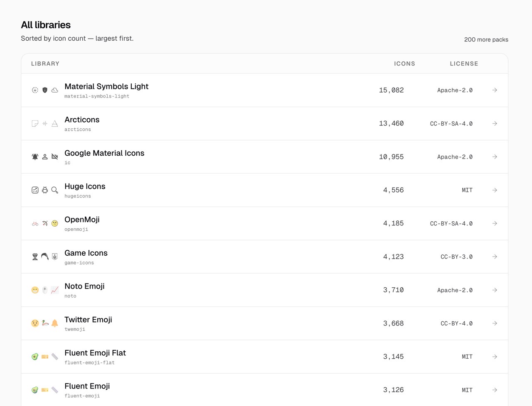532x406 pixels.
Task: Click the grinning face emoji in Noto Emoji row
Action: click(35, 290)
